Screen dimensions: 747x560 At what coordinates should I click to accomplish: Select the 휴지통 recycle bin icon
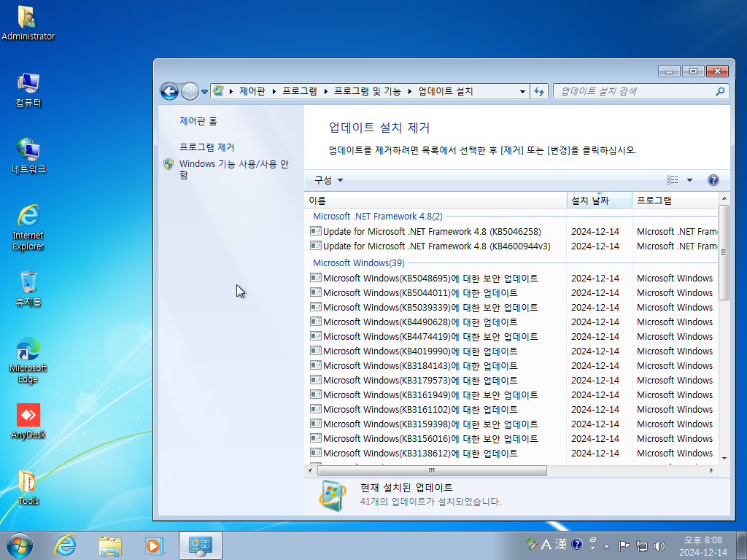click(28, 289)
